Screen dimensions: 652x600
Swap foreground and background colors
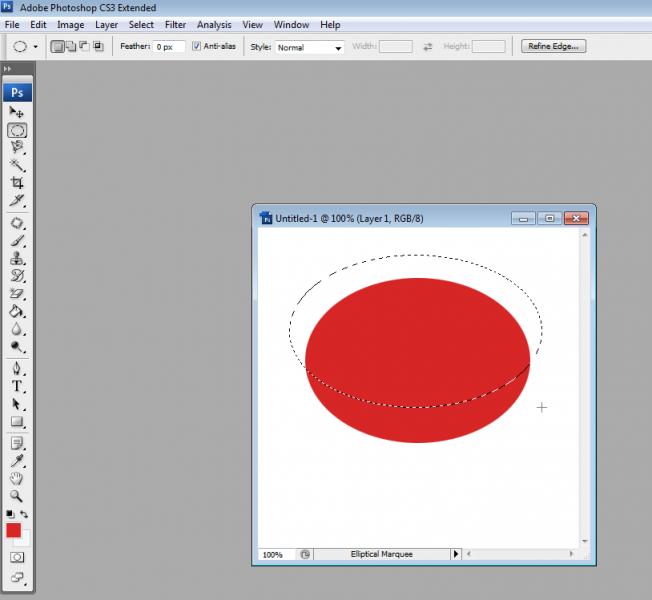tap(24, 514)
